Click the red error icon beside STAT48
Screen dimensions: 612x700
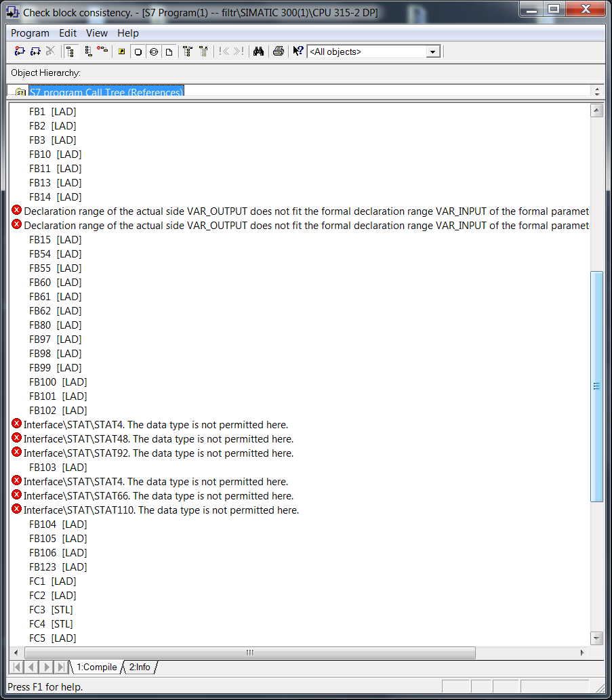click(x=16, y=438)
